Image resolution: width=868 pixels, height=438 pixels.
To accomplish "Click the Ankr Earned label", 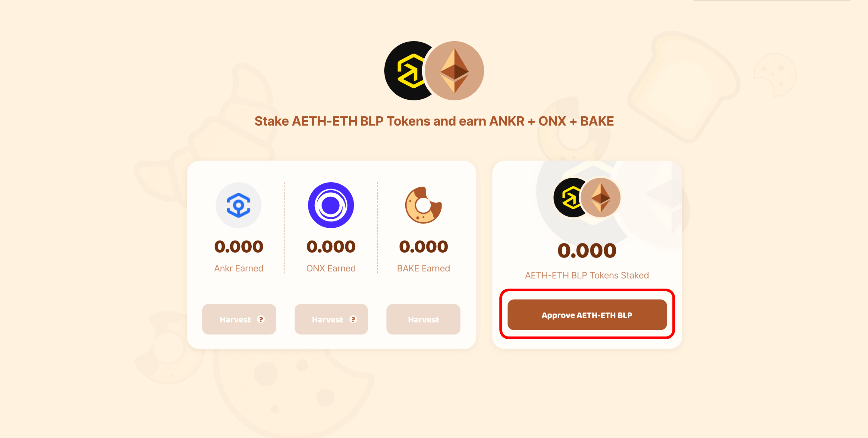I will coord(239,268).
